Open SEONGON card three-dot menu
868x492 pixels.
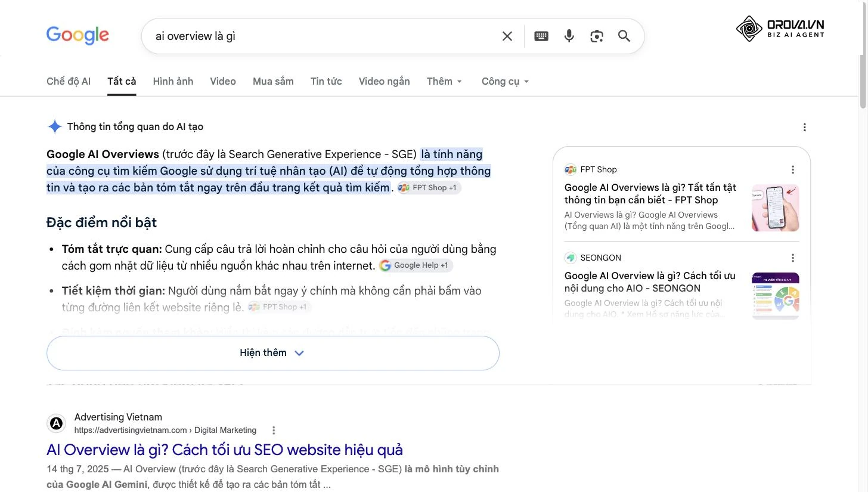(x=793, y=258)
